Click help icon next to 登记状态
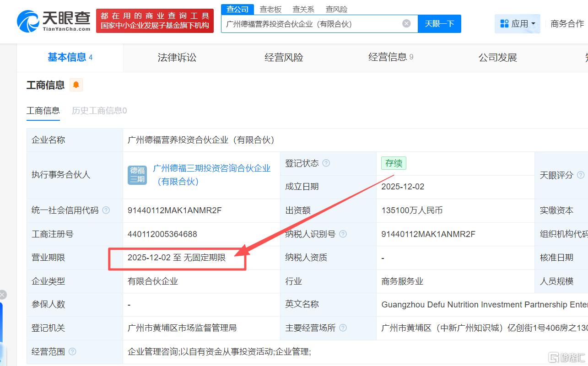 [326, 163]
